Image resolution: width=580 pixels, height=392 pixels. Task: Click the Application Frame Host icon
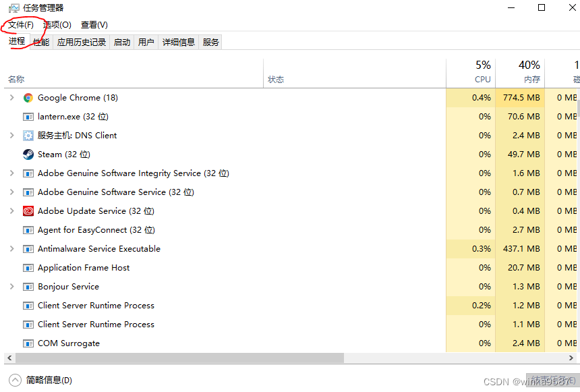(28, 268)
